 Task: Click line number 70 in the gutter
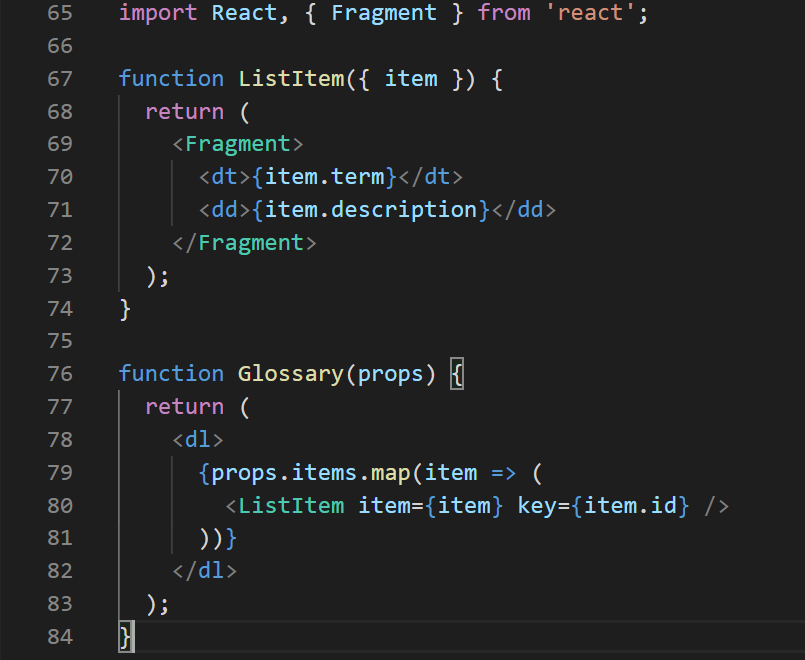pos(59,176)
